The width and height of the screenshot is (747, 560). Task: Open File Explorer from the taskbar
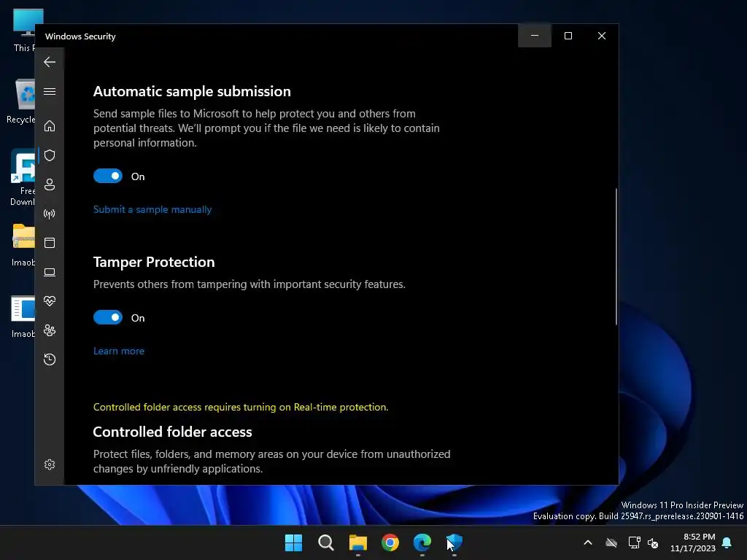pos(357,542)
